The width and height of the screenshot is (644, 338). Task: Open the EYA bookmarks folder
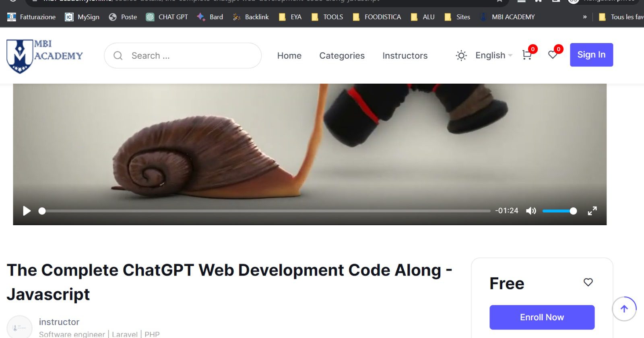[290, 17]
